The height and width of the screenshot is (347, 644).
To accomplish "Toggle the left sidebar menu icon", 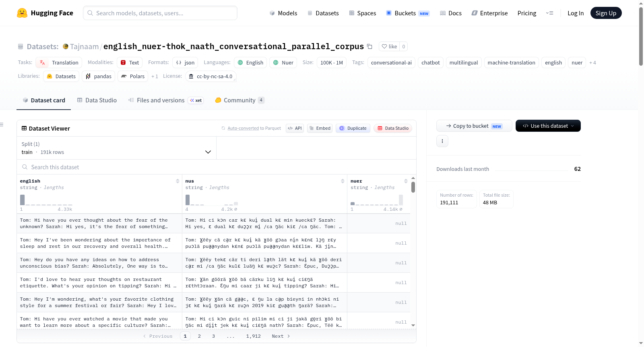I will pos(2,125).
